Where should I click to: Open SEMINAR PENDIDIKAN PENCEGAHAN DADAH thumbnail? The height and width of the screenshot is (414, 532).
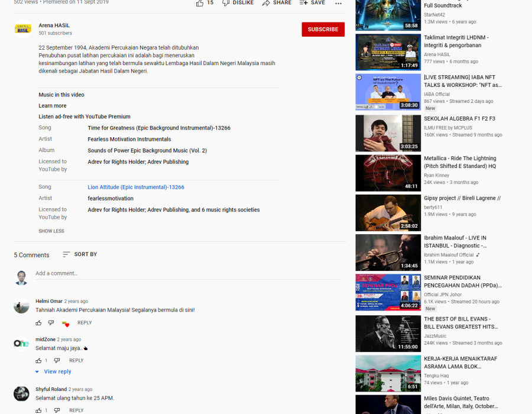click(x=388, y=292)
